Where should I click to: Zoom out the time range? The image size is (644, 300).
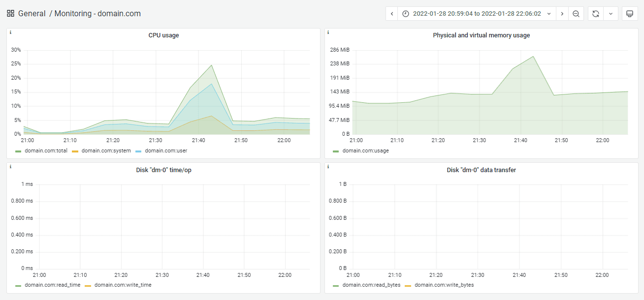pos(576,14)
